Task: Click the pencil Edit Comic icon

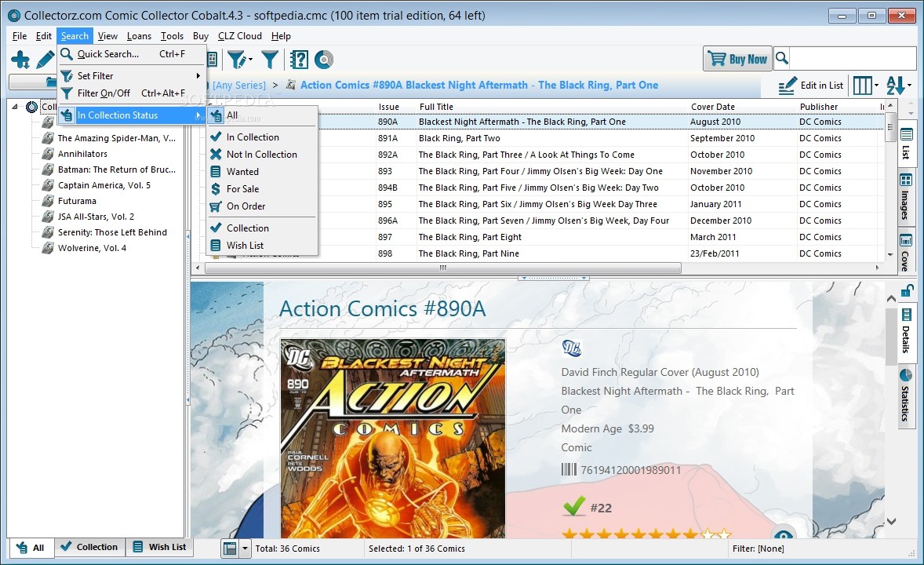Action: 45,60
